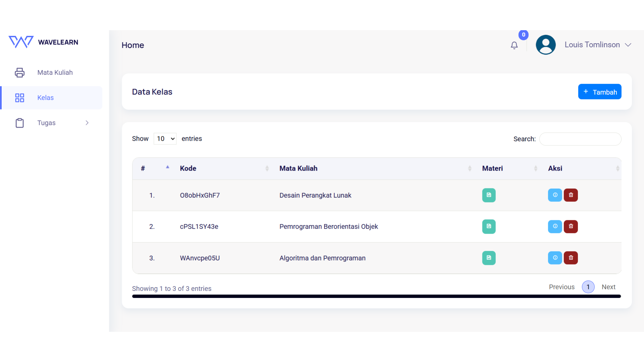This screenshot has width=644, height=362.
Task: Click the Kelas grid icon in sidebar
Action: pos(20,98)
